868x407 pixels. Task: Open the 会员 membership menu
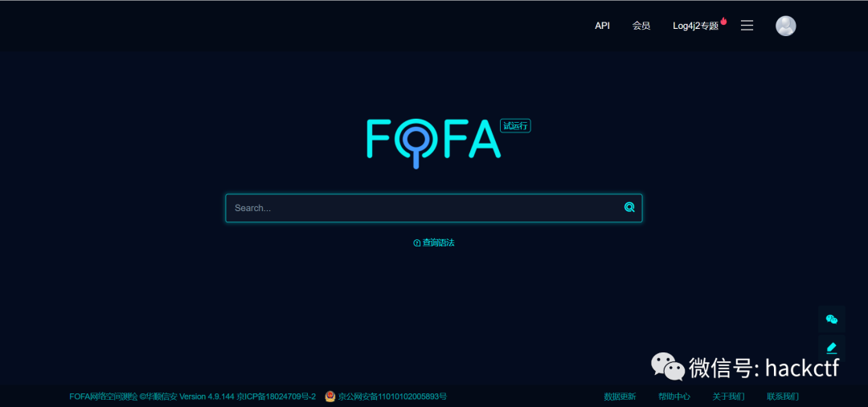pyautogui.click(x=641, y=26)
